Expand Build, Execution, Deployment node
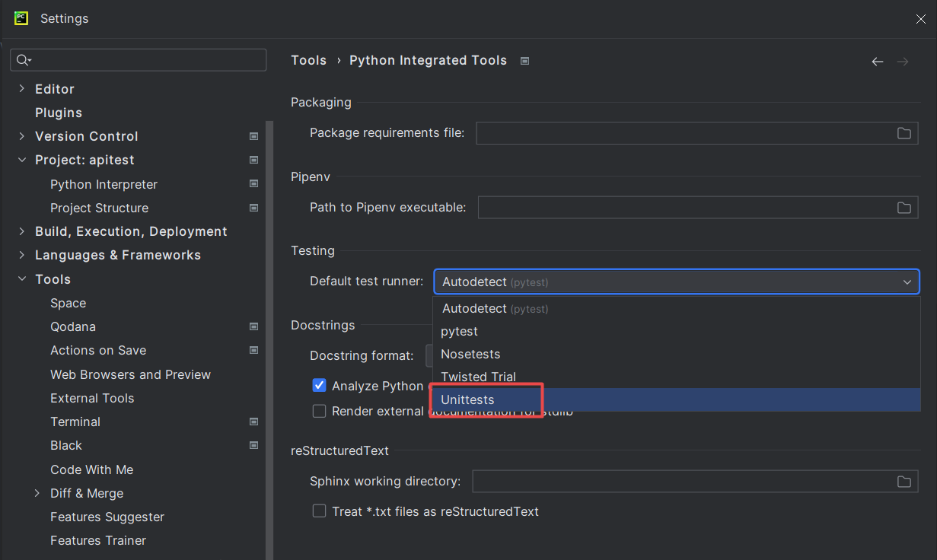The image size is (937, 560). [x=21, y=231]
